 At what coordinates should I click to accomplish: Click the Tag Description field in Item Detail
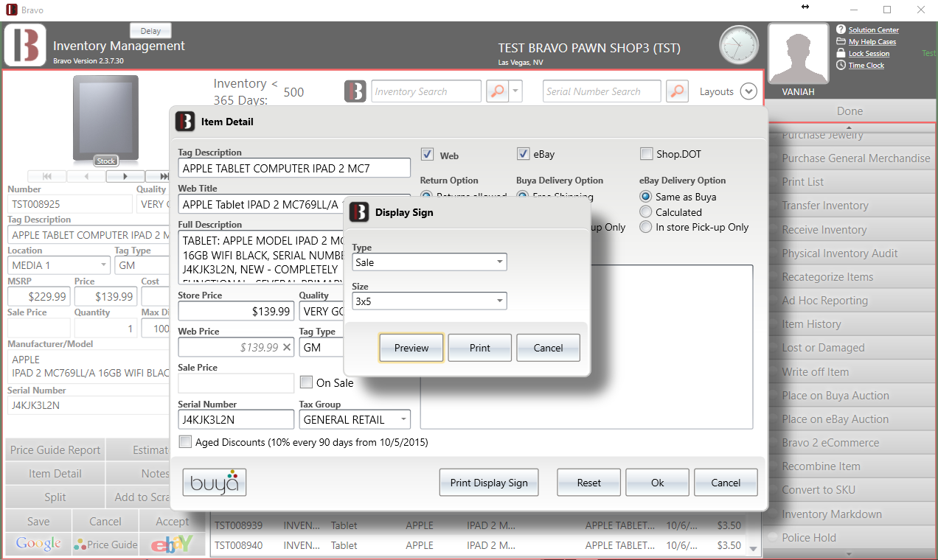pos(294,168)
